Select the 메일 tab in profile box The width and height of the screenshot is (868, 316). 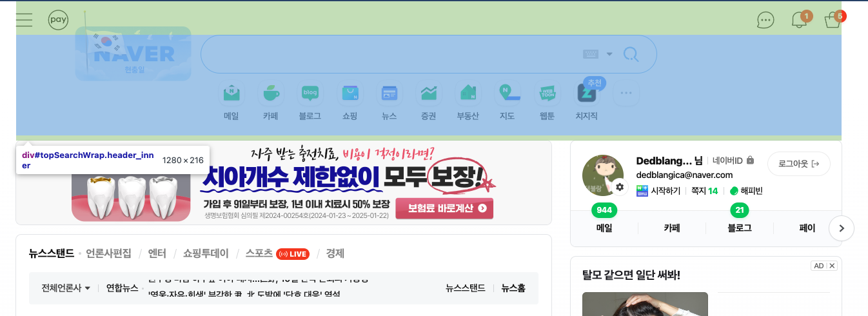coord(604,228)
